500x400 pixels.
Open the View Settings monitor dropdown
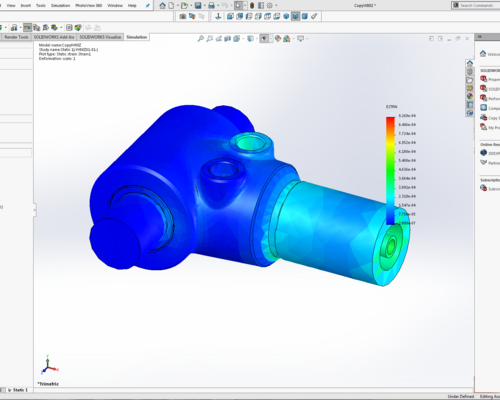point(300,39)
